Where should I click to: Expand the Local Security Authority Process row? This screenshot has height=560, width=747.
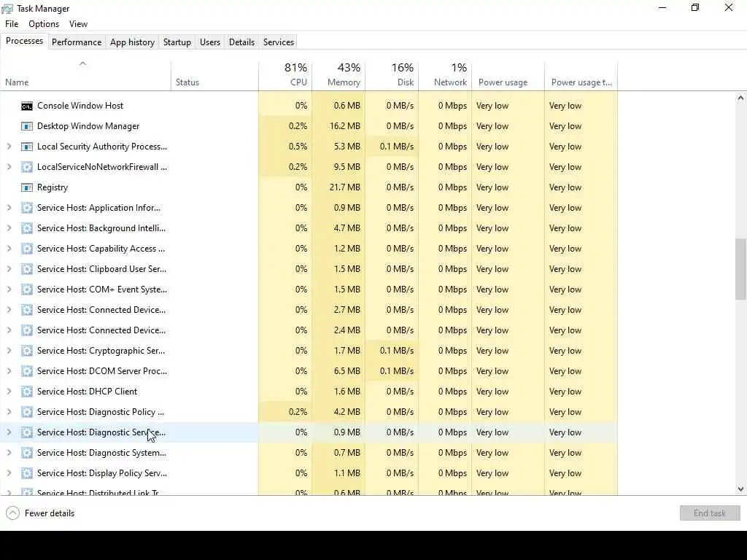(x=9, y=147)
